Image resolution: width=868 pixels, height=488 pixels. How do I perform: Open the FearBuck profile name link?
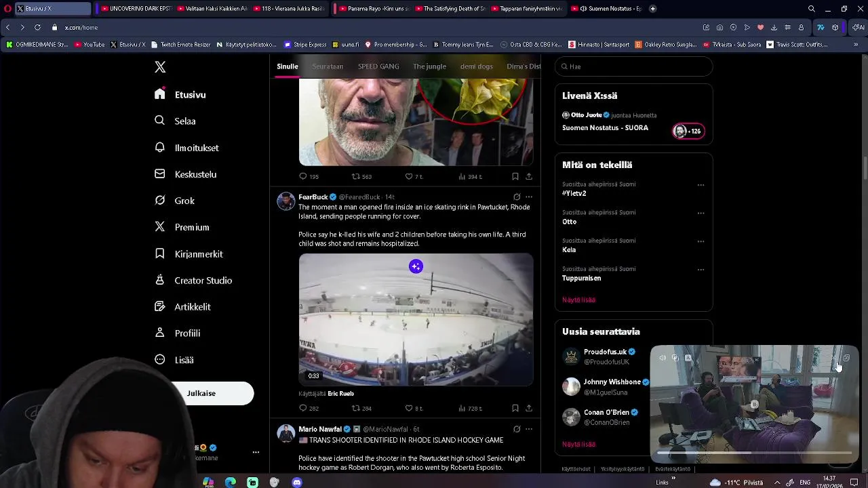coord(313,197)
